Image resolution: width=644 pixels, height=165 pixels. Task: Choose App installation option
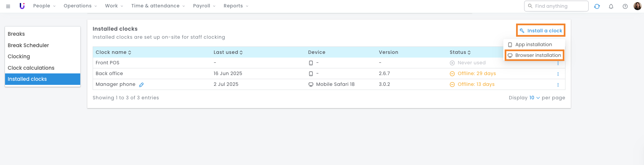[x=533, y=44]
